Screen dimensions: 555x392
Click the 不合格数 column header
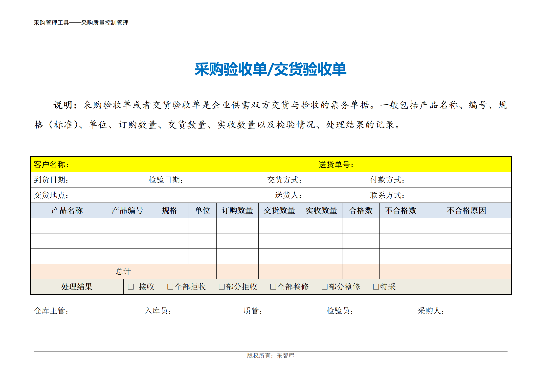[401, 210]
